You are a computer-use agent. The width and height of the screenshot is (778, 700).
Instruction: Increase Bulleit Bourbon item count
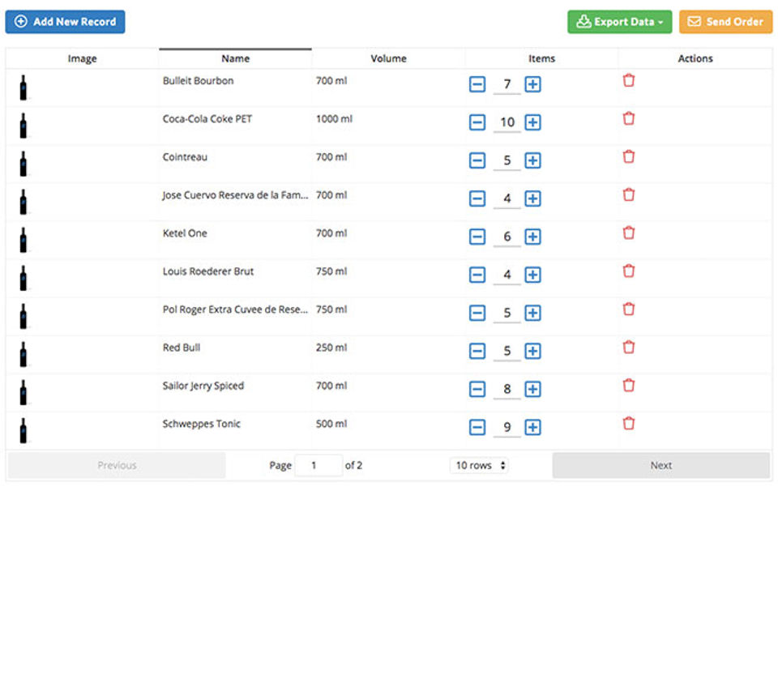(532, 84)
